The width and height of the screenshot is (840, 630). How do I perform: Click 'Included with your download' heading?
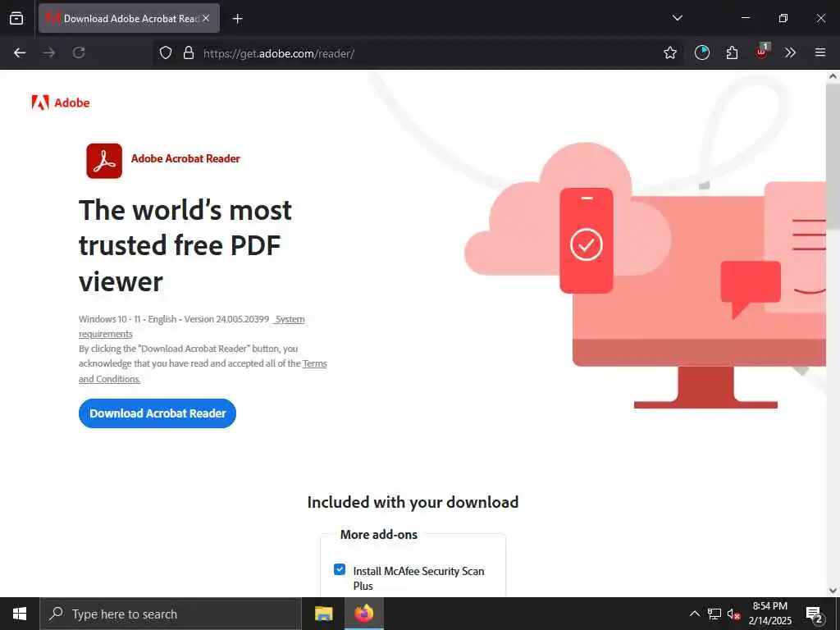[413, 502]
